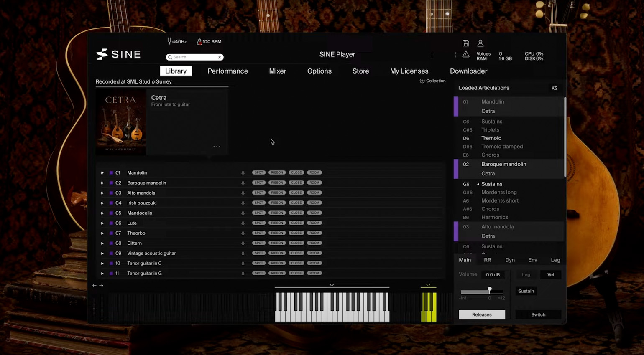Screen dimensions: 644x355
Task: Toggle RIBBON mic for Theorbo
Action: pos(277,233)
